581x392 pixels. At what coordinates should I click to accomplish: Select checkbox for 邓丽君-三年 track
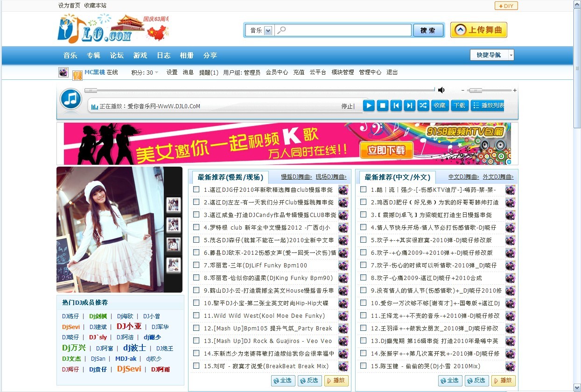[x=196, y=265]
